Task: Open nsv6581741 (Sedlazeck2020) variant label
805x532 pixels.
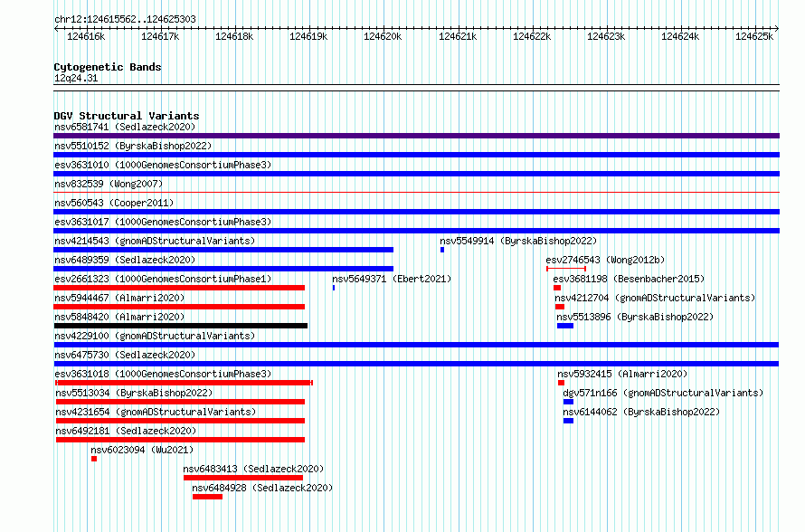Action: coord(125,127)
